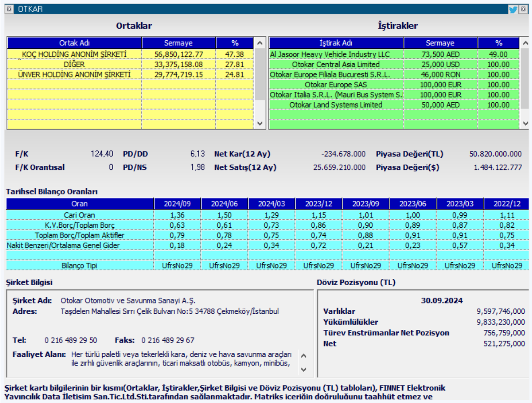Select the Otokar Europe SAS row
Viewport: 532px width, 403px height.
394,85
